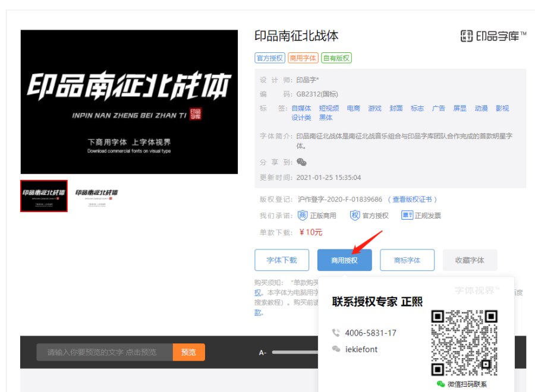Click the 印品字库 brand logo
535x392 pixels.
[493, 36]
